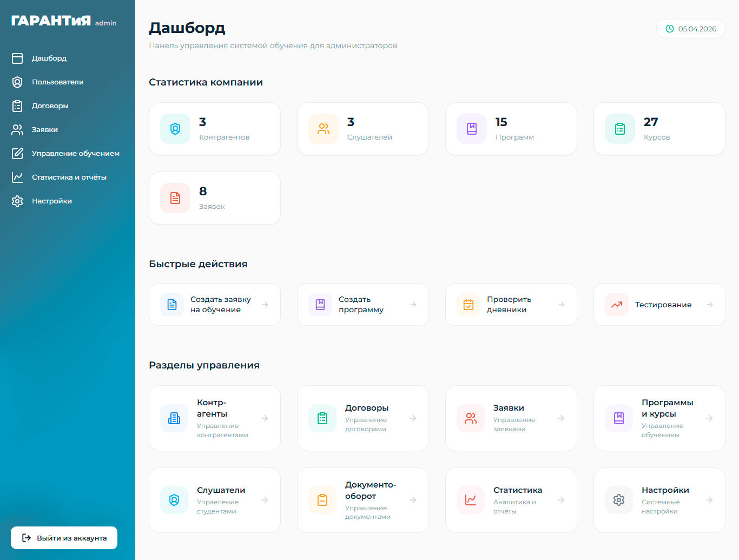The width and height of the screenshot is (739, 560).
Task: Click the 15 Программ statistic card
Action: point(511,129)
